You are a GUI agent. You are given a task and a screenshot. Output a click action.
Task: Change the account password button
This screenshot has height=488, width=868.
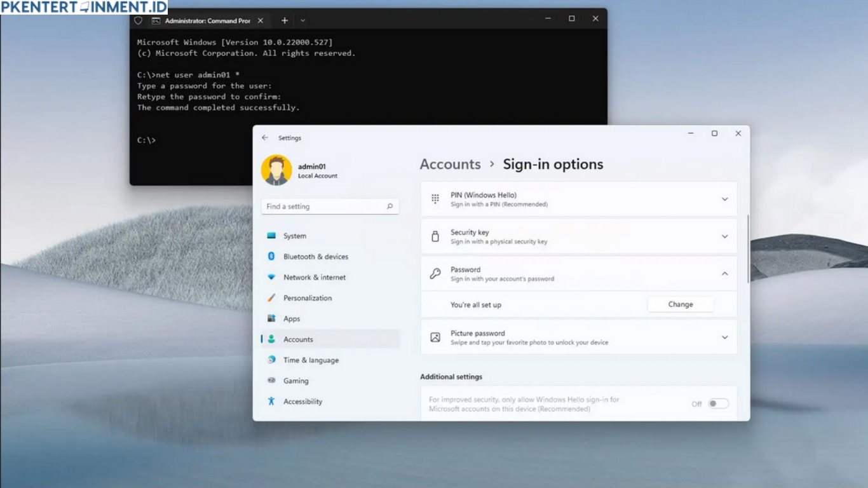pyautogui.click(x=681, y=304)
